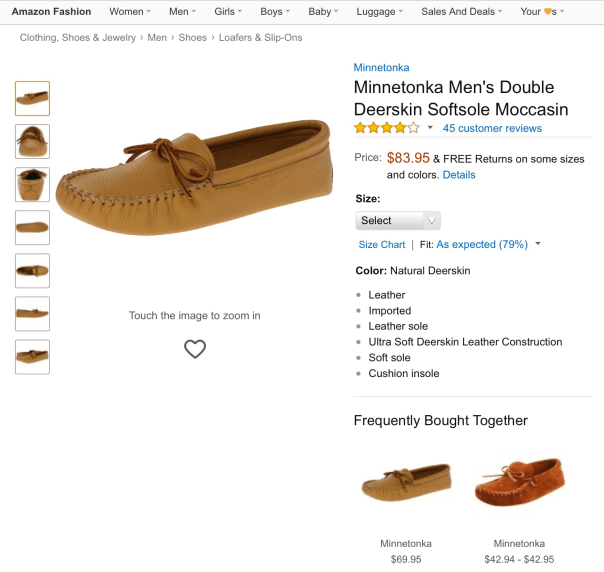Screen dimensions: 604x572
Task: Expand the star ratings dropdown arrow
Action: click(x=430, y=128)
